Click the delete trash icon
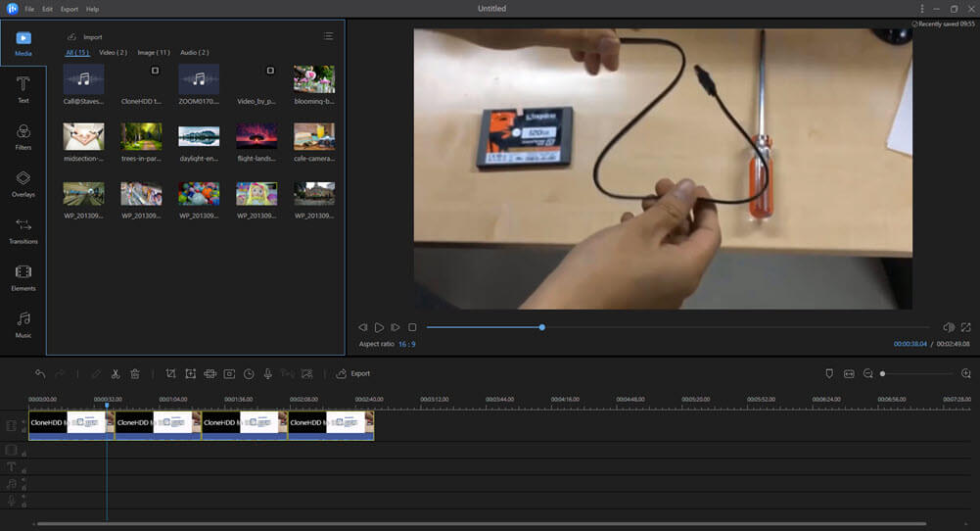 (x=135, y=373)
